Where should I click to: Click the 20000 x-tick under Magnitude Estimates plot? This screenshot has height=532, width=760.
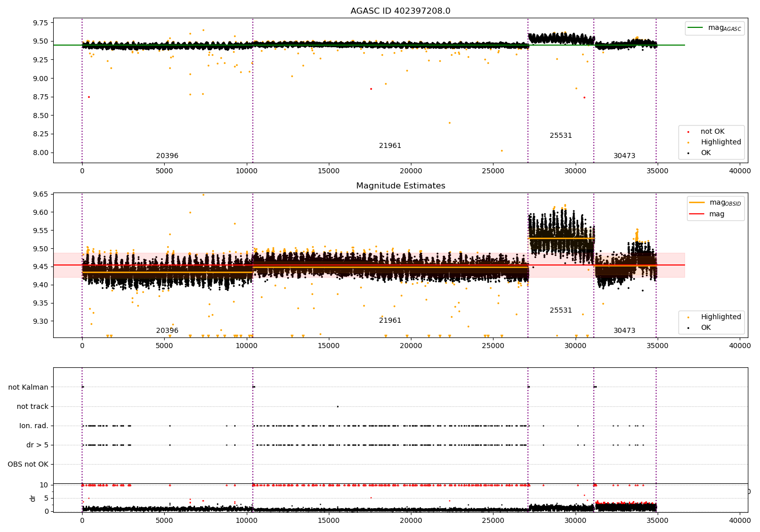point(411,346)
